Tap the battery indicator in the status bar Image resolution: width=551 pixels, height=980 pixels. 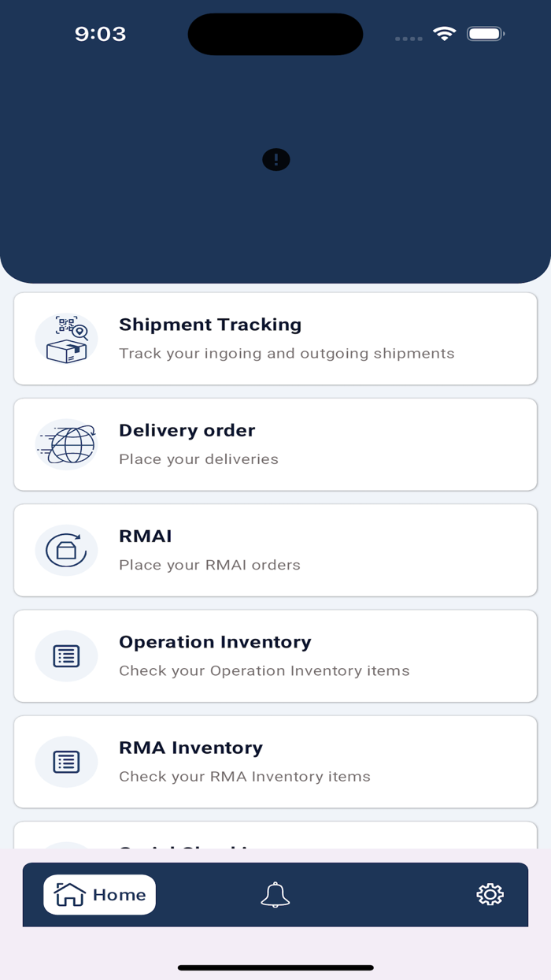click(486, 34)
